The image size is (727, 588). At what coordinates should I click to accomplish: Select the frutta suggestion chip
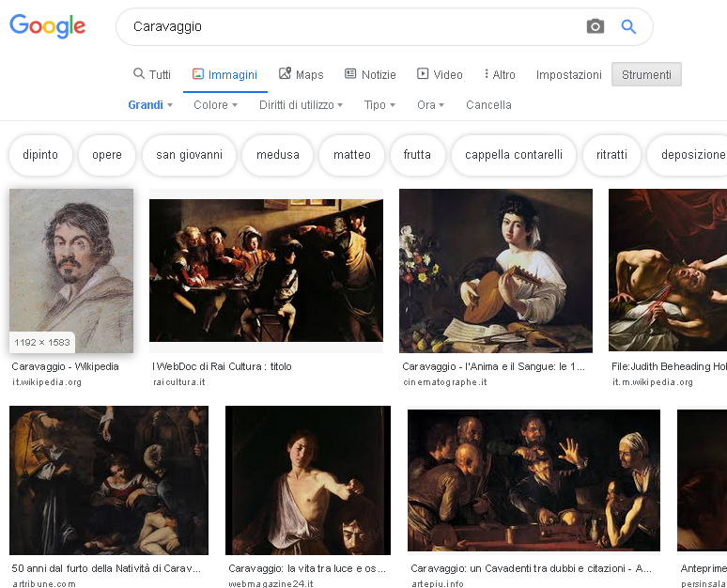point(417,155)
